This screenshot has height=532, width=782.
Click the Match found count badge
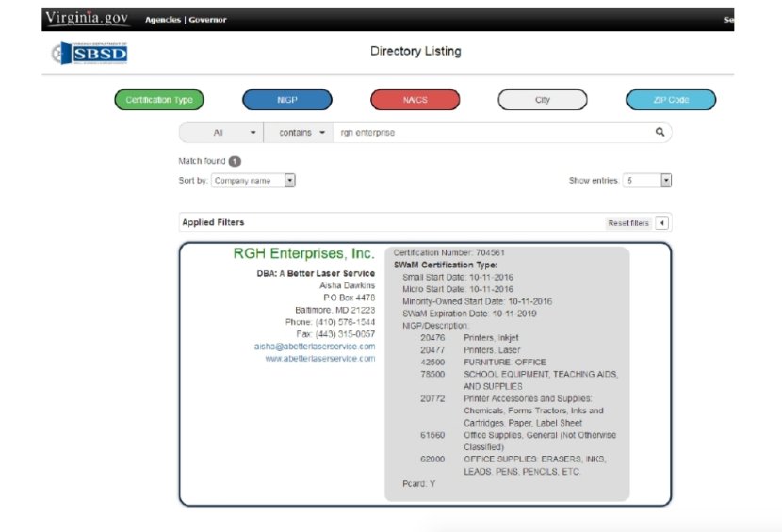click(x=235, y=161)
